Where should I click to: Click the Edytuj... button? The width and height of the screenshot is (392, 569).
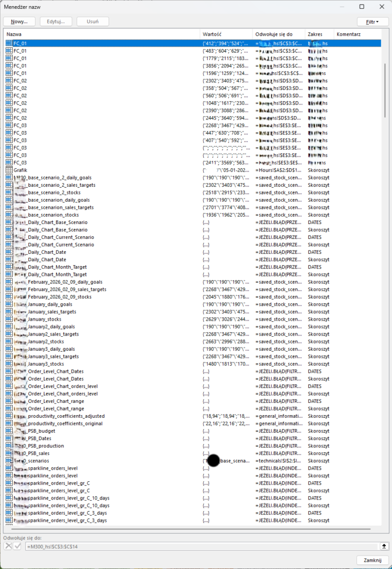pyautogui.click(x=56, y=22)
